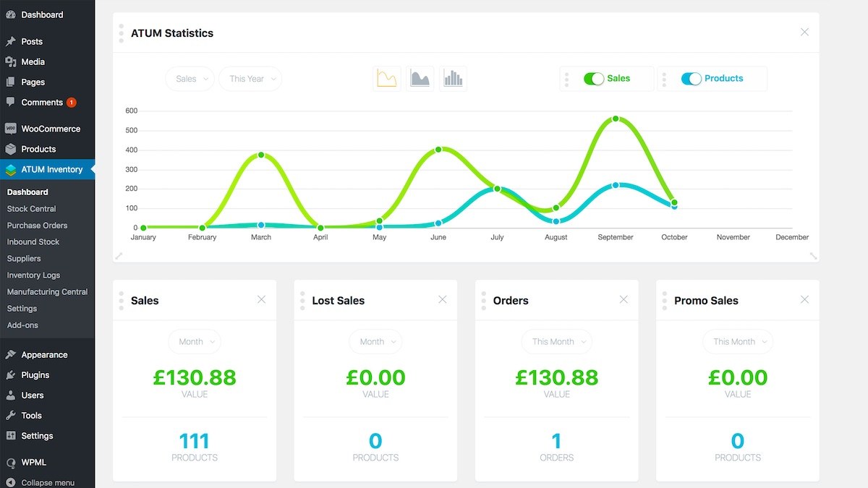Click the ATUM Statistics drag handle dots

click(x=121, y=33)
